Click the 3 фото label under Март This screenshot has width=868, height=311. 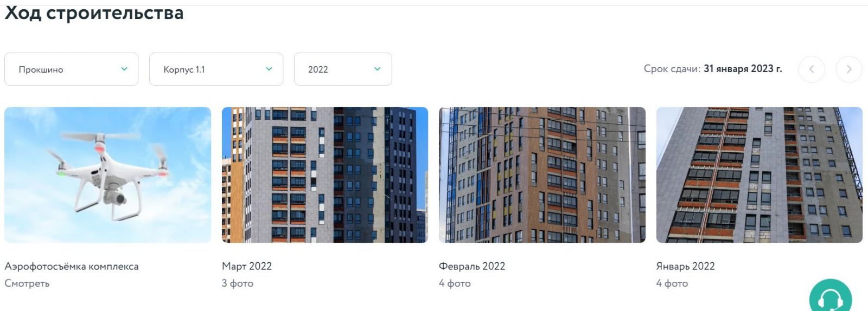tap(238, 283)
